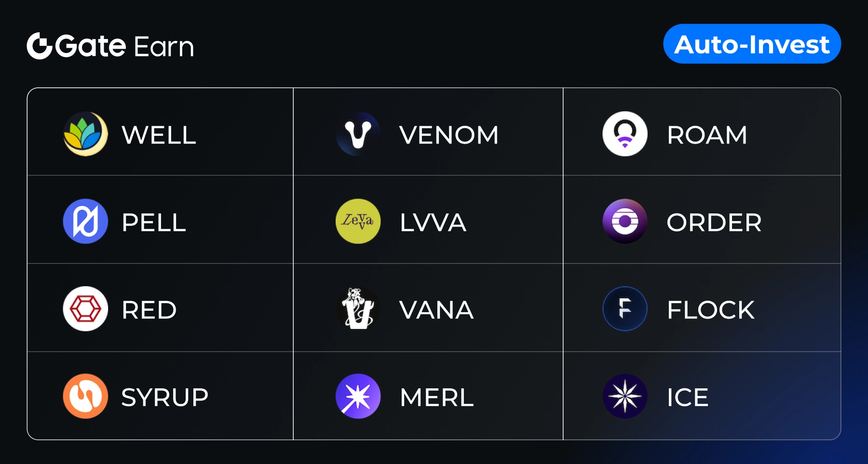Click the ROAM token icon

[624, 134]
